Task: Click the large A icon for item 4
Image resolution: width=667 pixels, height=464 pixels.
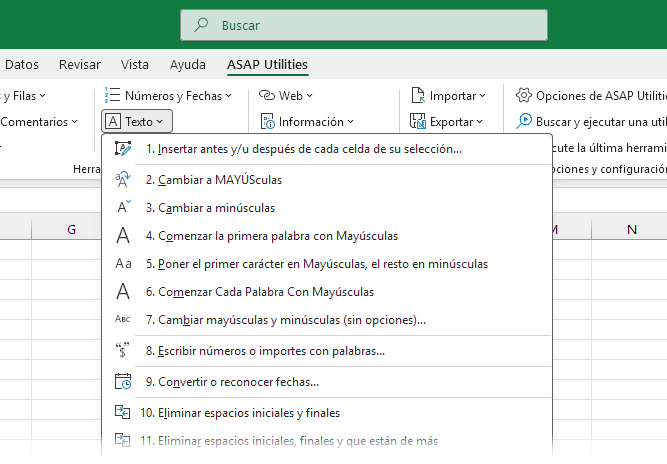Action: (123, 235)
